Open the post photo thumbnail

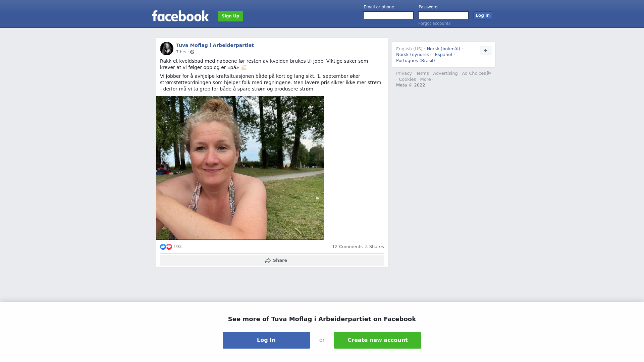pyautogui.click(x=240, y=168)
